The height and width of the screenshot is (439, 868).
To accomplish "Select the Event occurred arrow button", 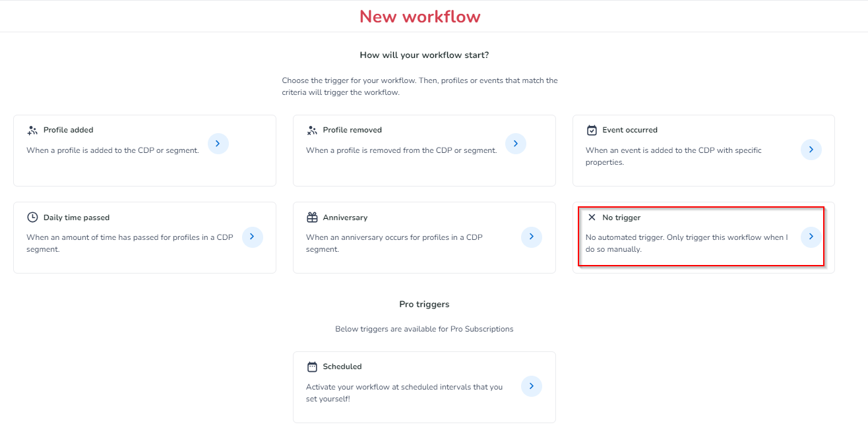I will (x=811, y=150).
